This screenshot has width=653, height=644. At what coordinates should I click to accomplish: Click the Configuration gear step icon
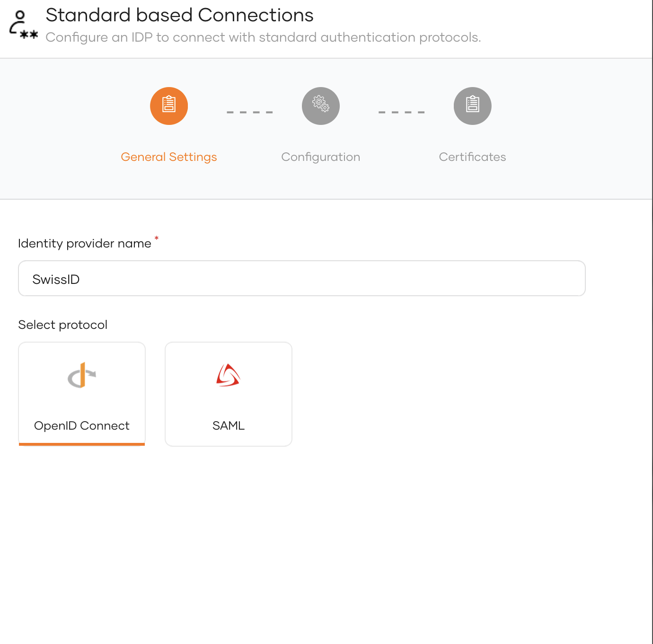(x=321, y=106)
